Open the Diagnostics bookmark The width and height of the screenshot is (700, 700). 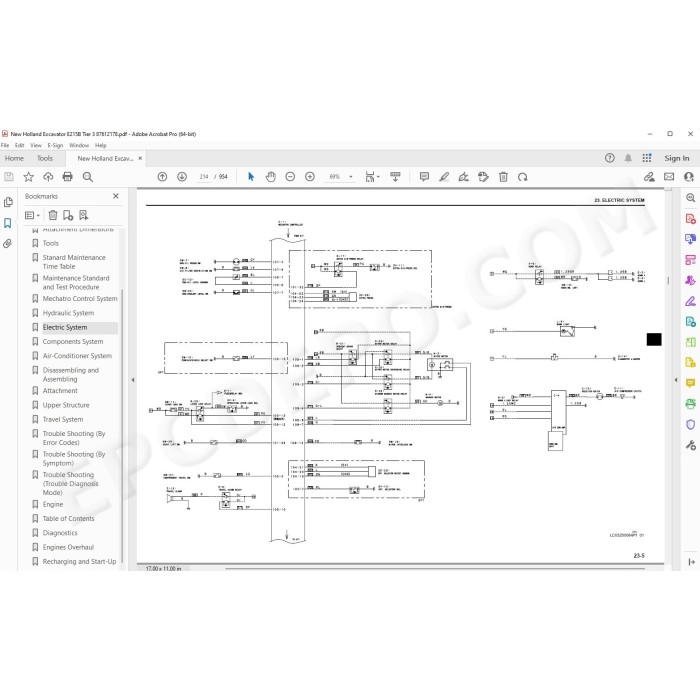point(60,533)
